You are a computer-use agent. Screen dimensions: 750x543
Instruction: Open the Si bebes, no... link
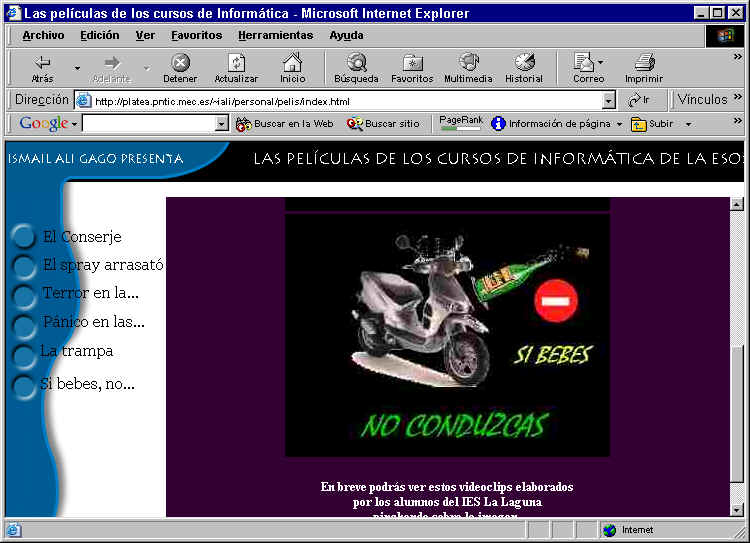pos(87,384)
